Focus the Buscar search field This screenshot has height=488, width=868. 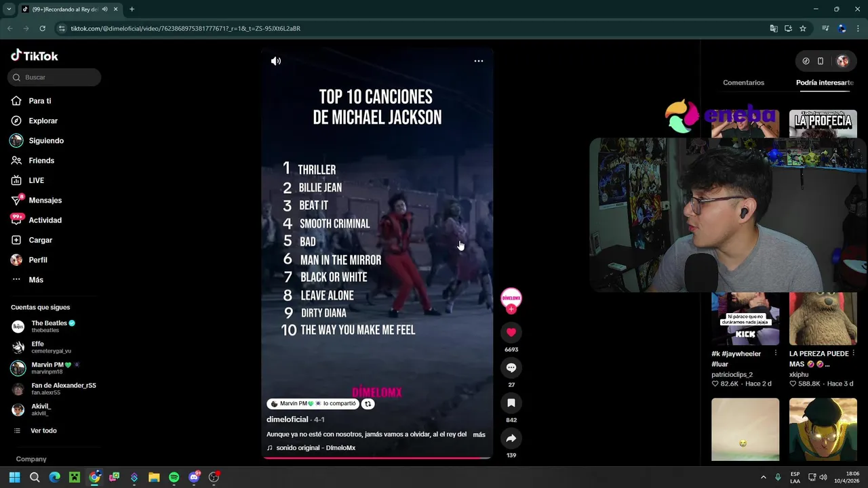coord(54,77)
